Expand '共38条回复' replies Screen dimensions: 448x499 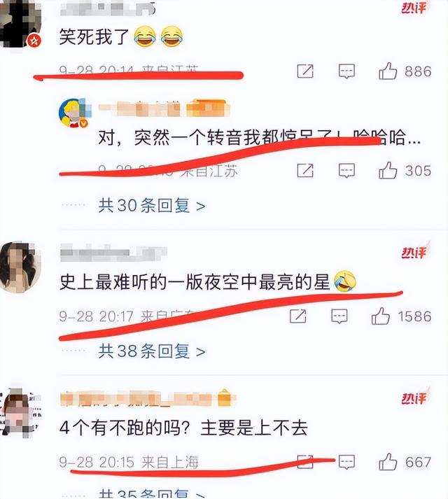click(x=152, y=351)
